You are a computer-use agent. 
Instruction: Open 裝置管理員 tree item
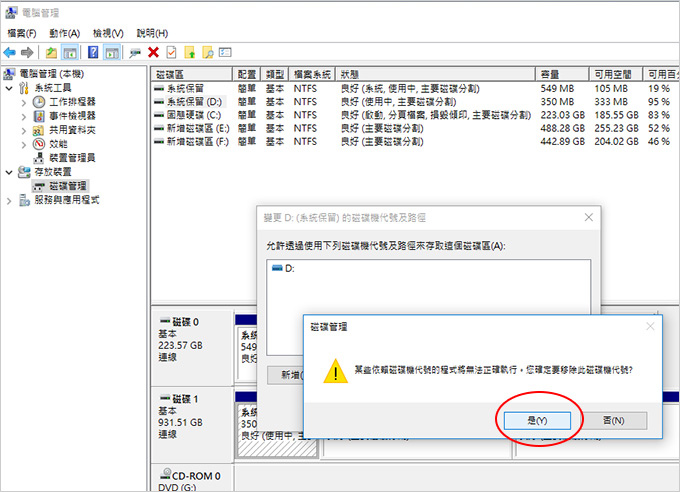tap(72, 158)
